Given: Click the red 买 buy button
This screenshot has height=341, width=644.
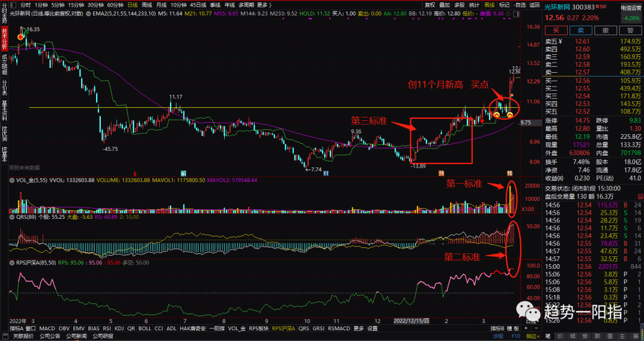Looking at the screenshot, I should 556,30.
